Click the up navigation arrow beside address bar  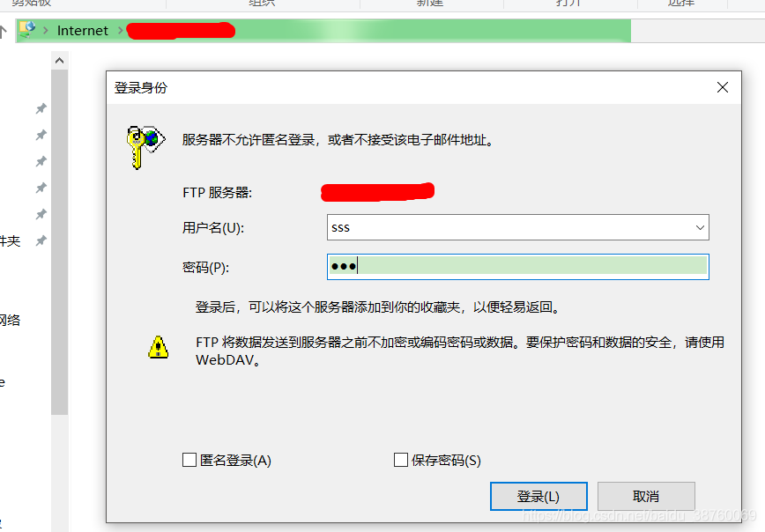tap(3, 32)
